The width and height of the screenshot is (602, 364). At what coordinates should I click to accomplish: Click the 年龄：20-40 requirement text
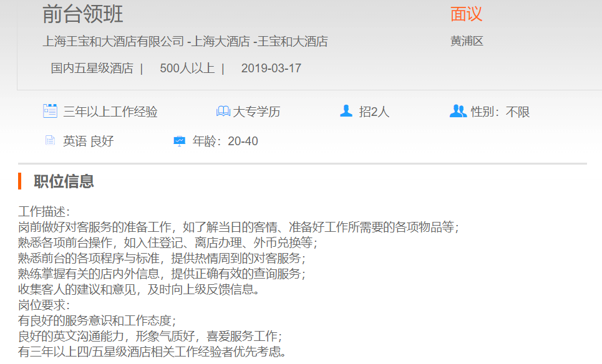coord(225,141)
